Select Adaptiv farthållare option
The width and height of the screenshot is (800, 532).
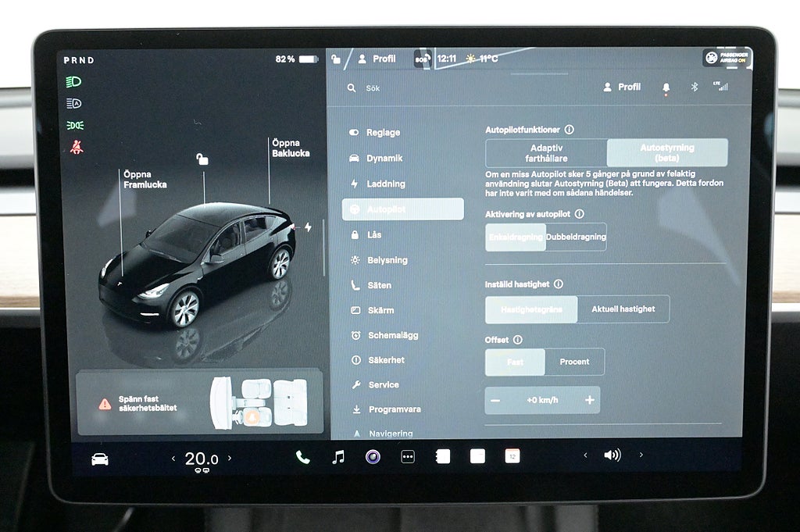546,153
